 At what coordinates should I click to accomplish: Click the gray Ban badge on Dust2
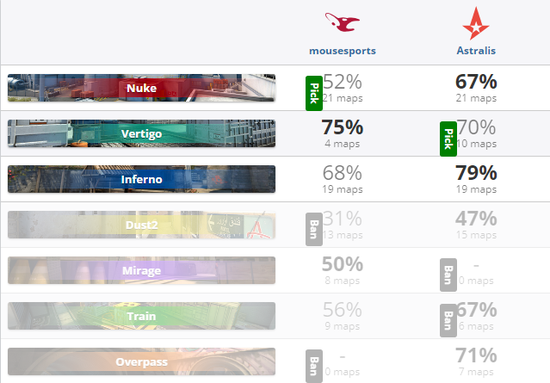pyautogui.click(x=314, y=229)
